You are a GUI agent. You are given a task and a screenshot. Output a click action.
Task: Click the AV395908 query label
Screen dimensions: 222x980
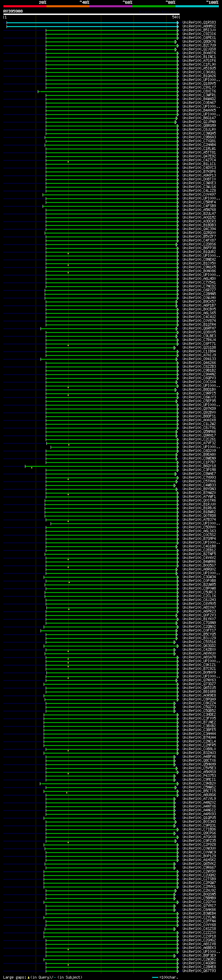tap(13, 11)
